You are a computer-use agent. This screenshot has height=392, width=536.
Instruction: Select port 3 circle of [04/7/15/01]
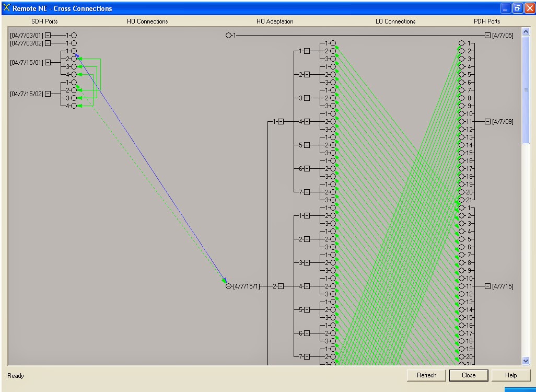click(x=73, y=66)
